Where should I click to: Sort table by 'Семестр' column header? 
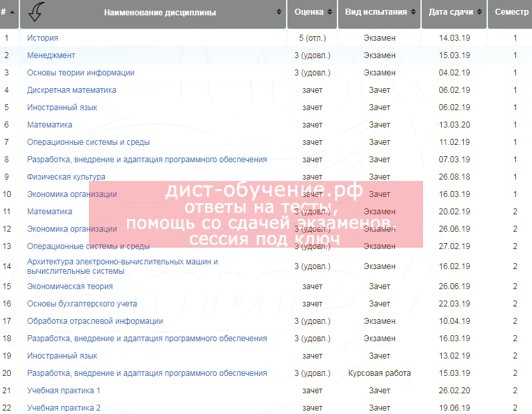[x=511, y=12]
